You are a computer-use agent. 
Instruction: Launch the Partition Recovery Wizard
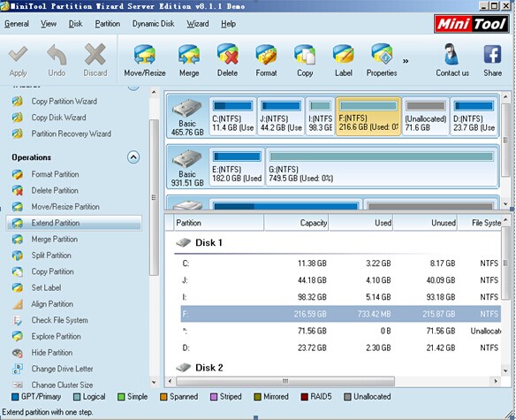pos(71,134)
